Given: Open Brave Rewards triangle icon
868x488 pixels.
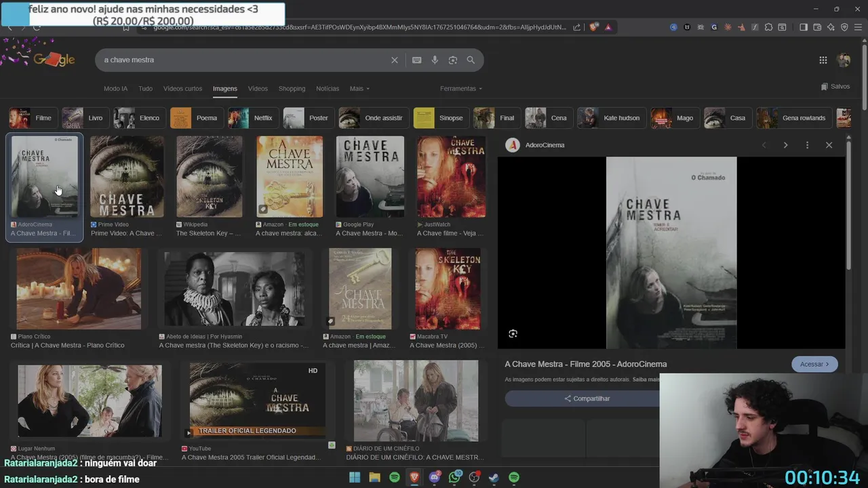Looking at the screenshot, I should point(608,27).
